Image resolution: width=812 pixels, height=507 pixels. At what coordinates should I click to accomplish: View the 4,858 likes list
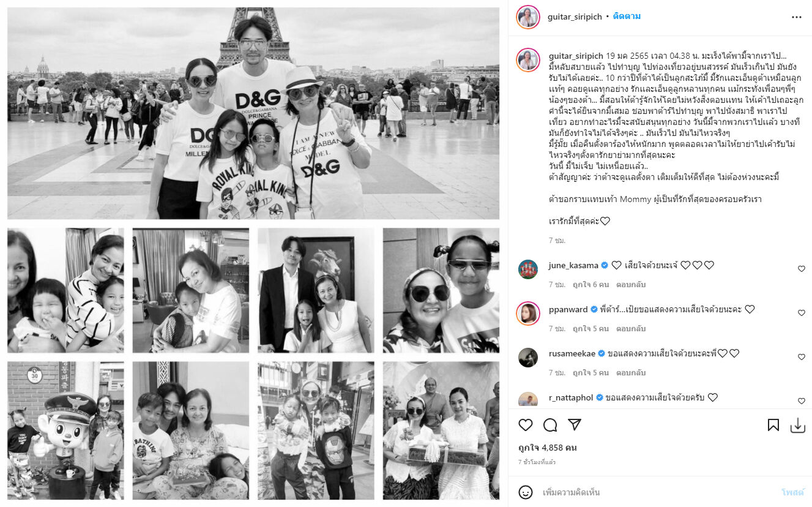coord(548,448)
